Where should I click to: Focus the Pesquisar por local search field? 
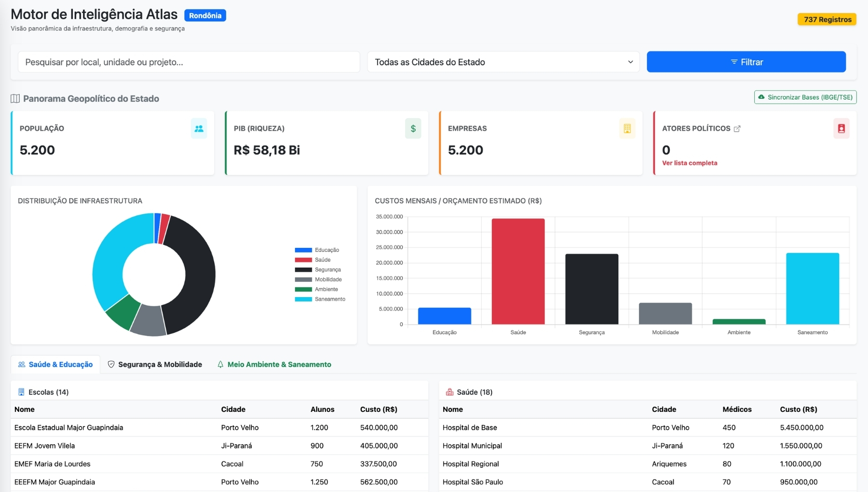[189, 62]
